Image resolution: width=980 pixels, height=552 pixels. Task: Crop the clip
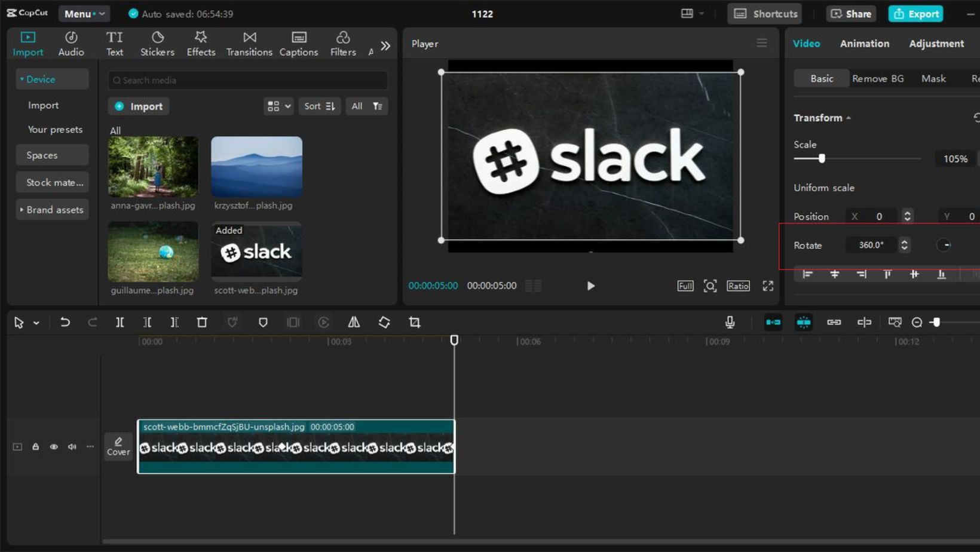415,323
